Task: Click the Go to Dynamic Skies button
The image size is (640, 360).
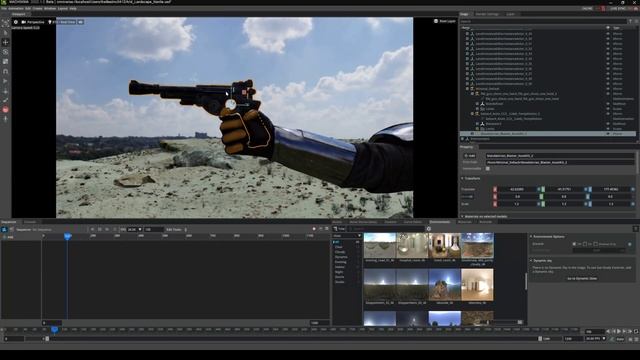Action: pos(582,278)
